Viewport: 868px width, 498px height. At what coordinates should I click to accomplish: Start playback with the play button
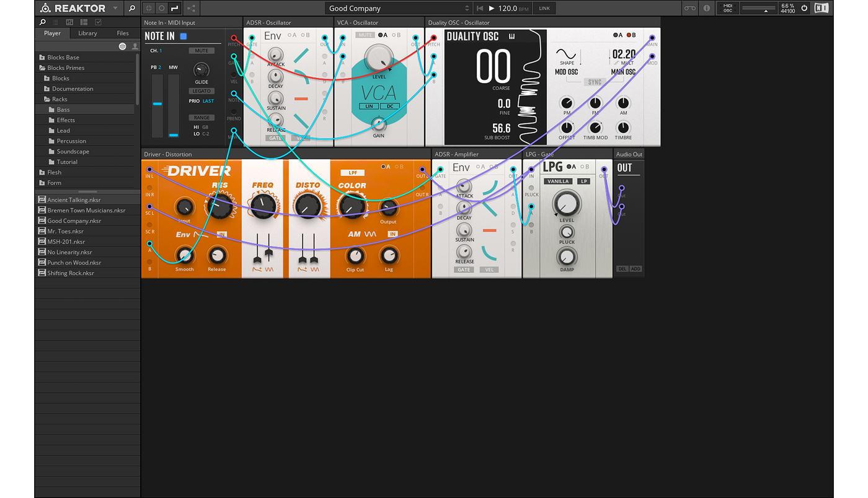pyautogui.click(x=492, y=8)
